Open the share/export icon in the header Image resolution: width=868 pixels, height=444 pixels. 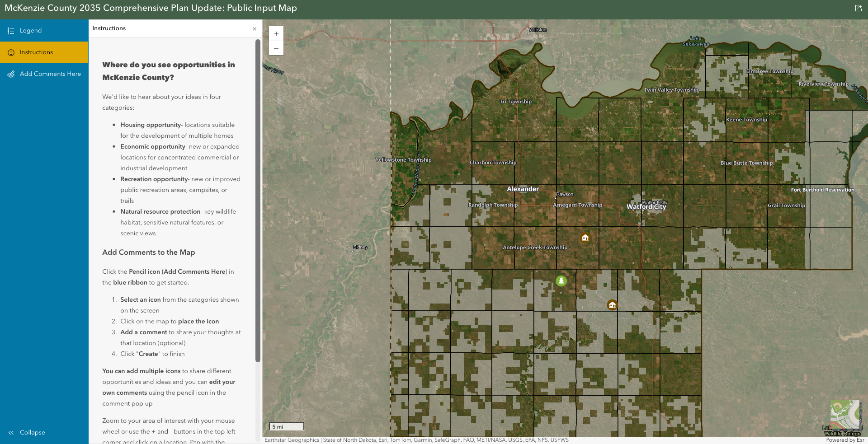click(x=858, y=8)
